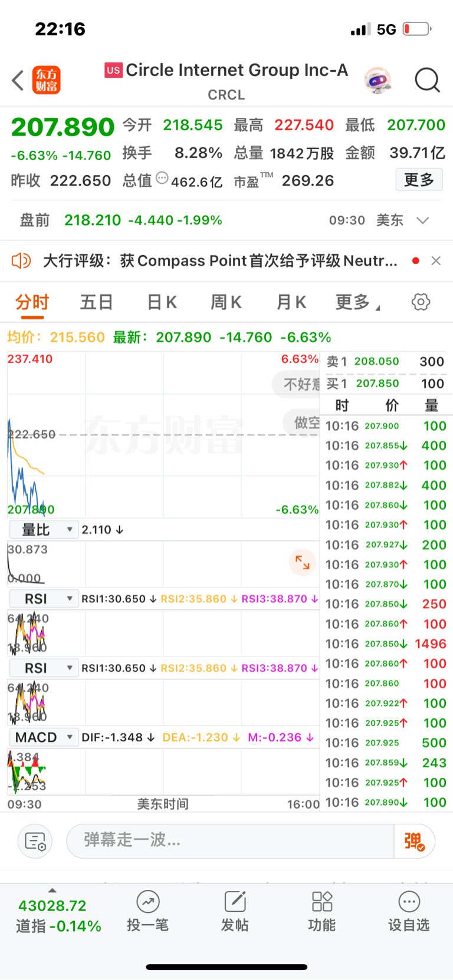
Task: Tap the 卖1 208.050 ask row
Action: [385, 361]
